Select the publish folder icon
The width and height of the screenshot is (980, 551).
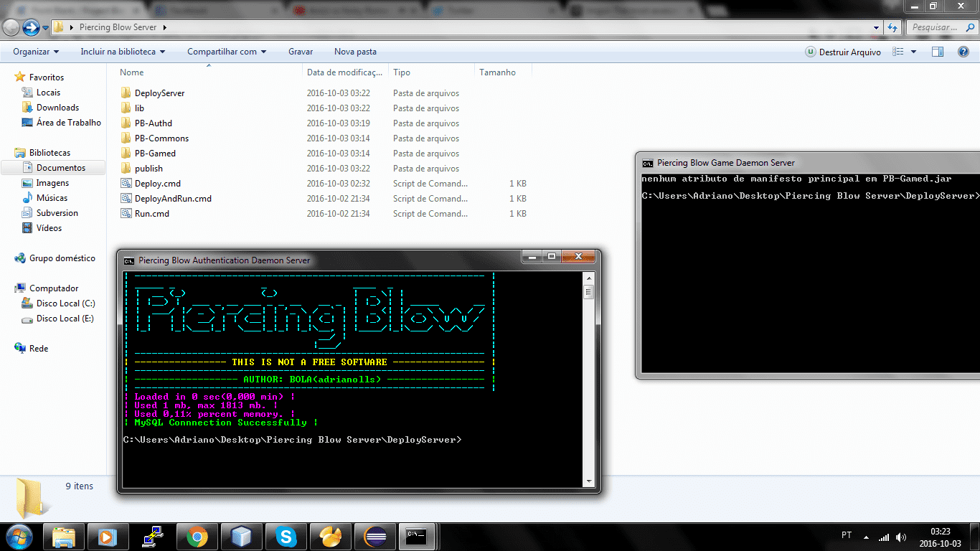(126, 169)
